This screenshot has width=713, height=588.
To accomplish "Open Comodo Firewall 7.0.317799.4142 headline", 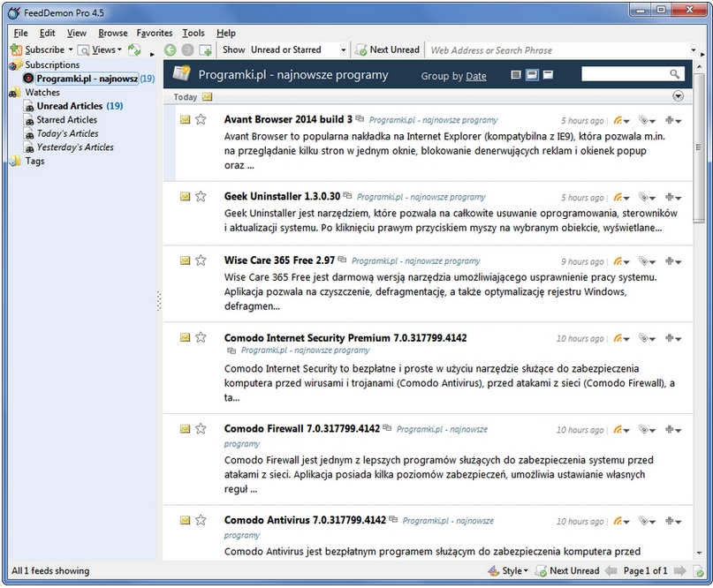I will (x=302, y=428).
